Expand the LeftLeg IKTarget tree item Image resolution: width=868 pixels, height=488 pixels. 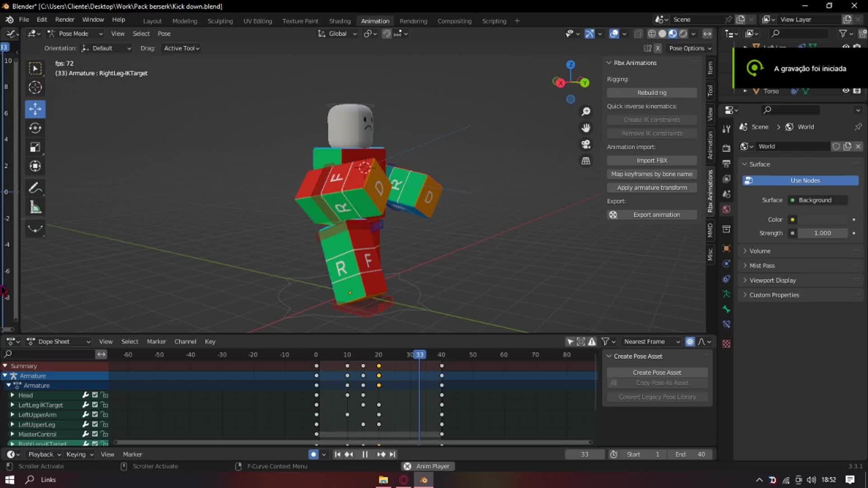(13, 404)
